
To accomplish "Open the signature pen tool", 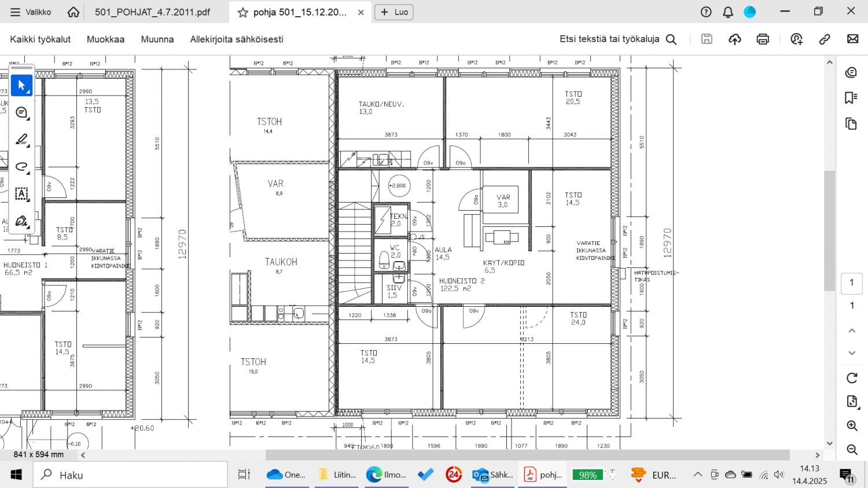I will pos(21,221).
